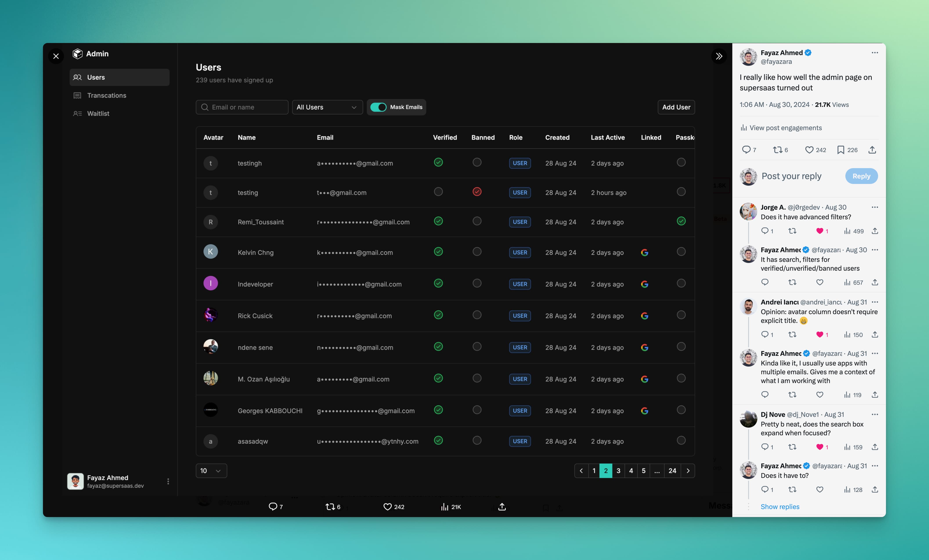Click the bookmark icon showing 226

pos(841,150)
